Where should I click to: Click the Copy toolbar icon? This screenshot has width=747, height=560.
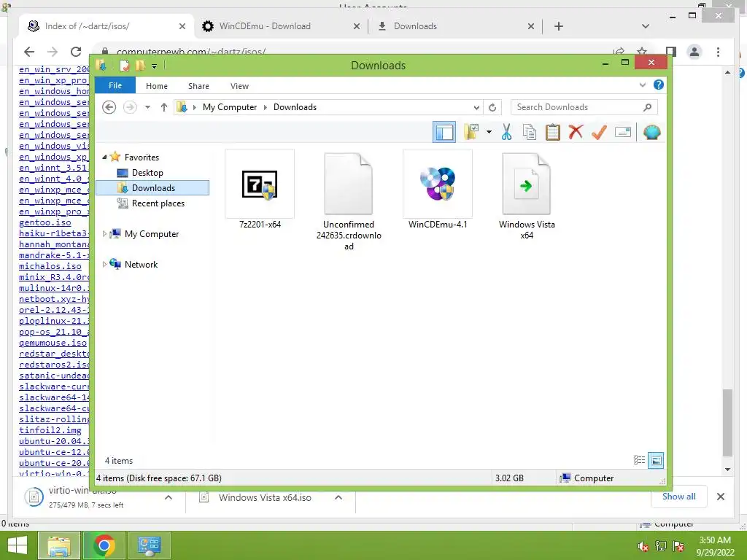pos(530,132)
